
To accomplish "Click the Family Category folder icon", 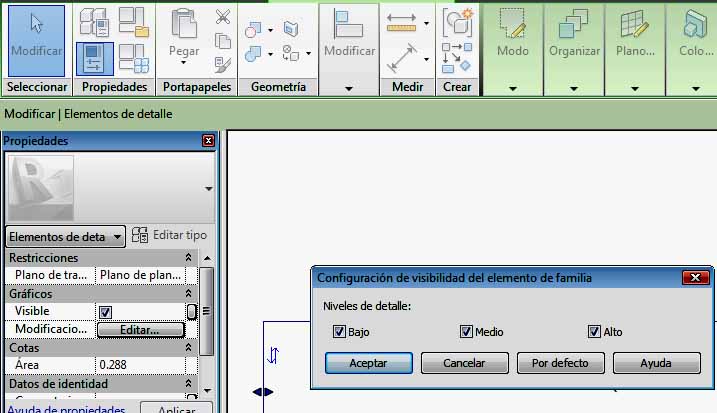I will tap(134, 22).
